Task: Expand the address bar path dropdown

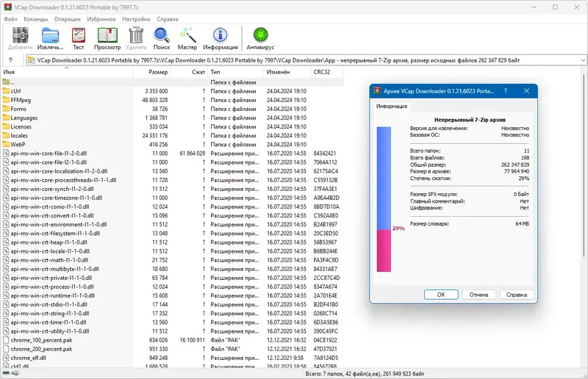Action: 583,60
